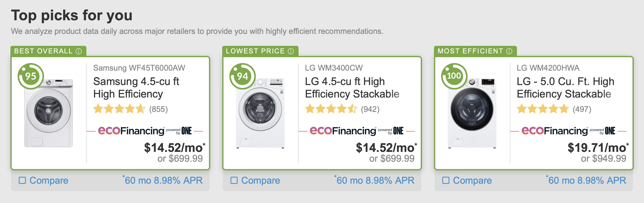Click the 100 efficiency score badge
This screenshot has width=644, height=203.
(454, 76)
